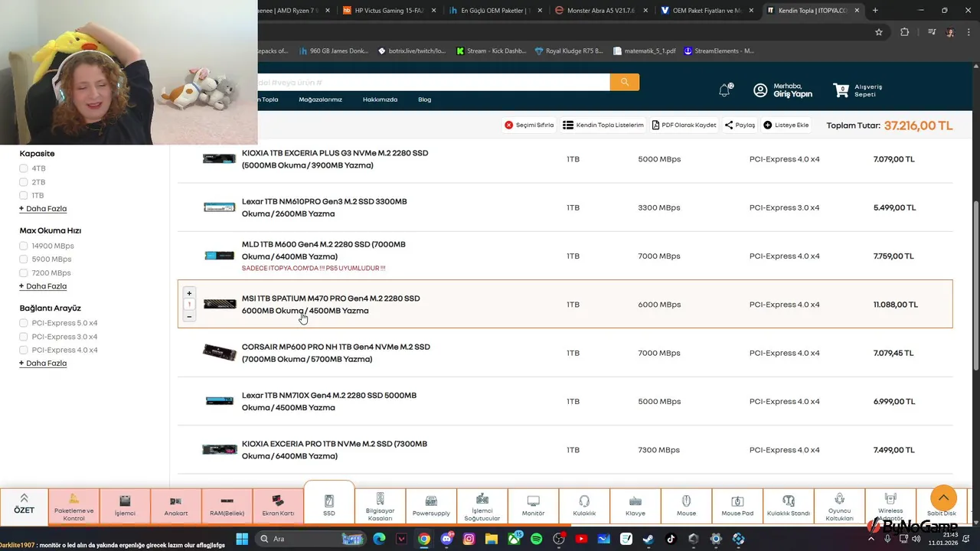This screenshot has height=551, width=980.
Task: Click the Windows Start button
Action: click(242, 539)
